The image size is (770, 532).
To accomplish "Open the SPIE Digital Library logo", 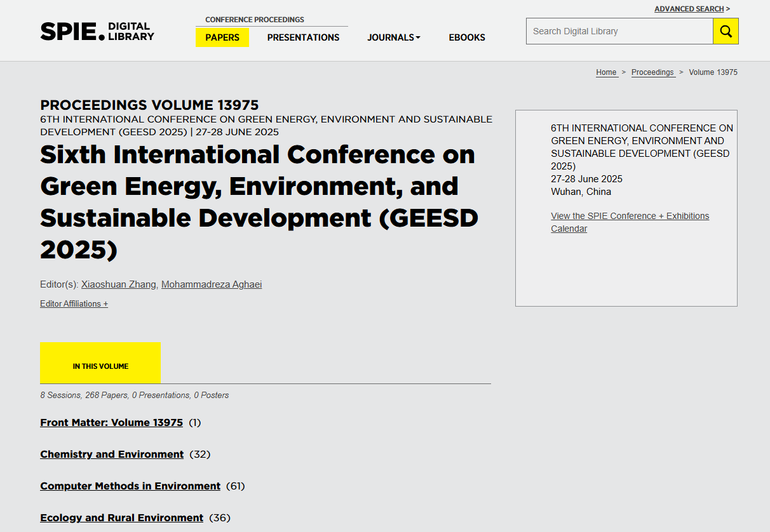I will coord(97,31).
